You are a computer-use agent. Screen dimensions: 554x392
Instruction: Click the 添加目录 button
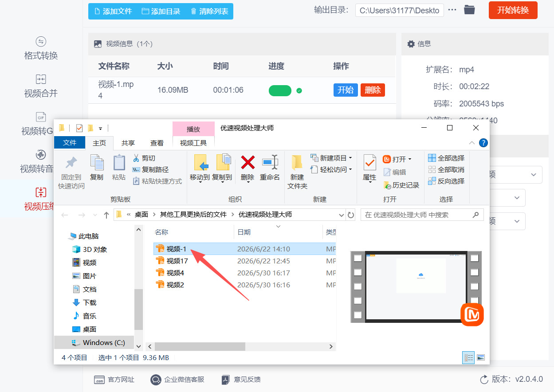pyautogui.click(x=161, y=11)
